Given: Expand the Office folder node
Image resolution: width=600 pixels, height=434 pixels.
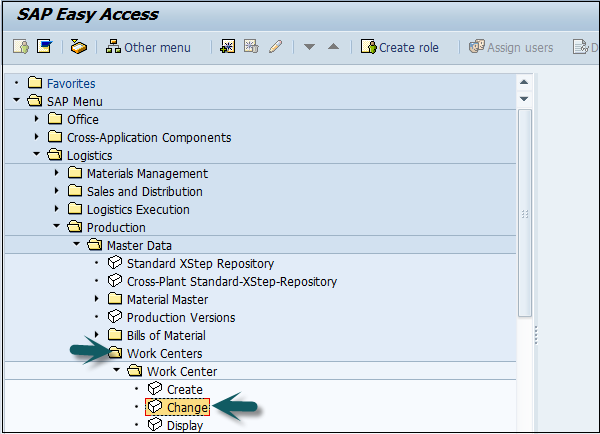Looking at the screenshot, I should point(37,120).
